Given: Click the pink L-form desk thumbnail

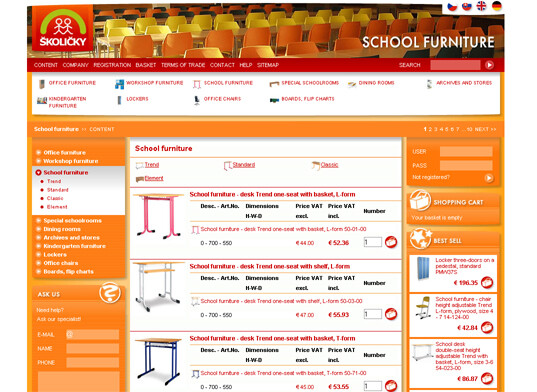Looking at the screenshot, I should coord(158,216).
